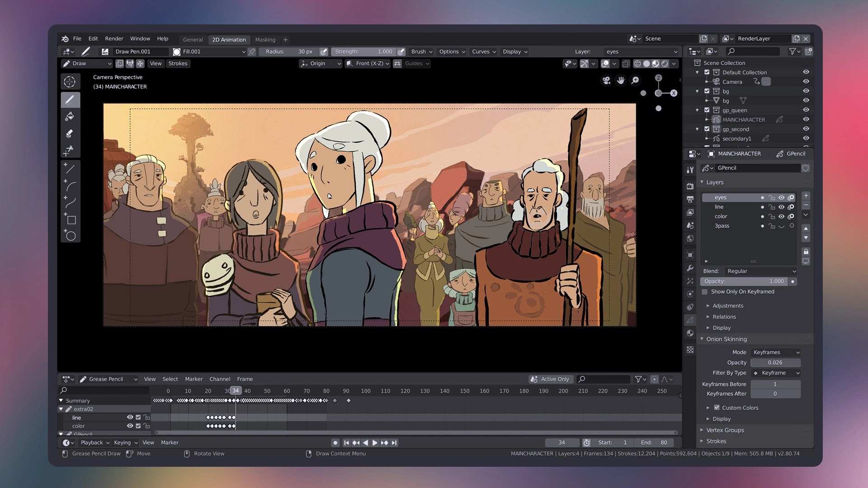This screenshot has height=488, width=868.
Task: Open the Output properties tab icon
Action: click(x=690, y=199)
